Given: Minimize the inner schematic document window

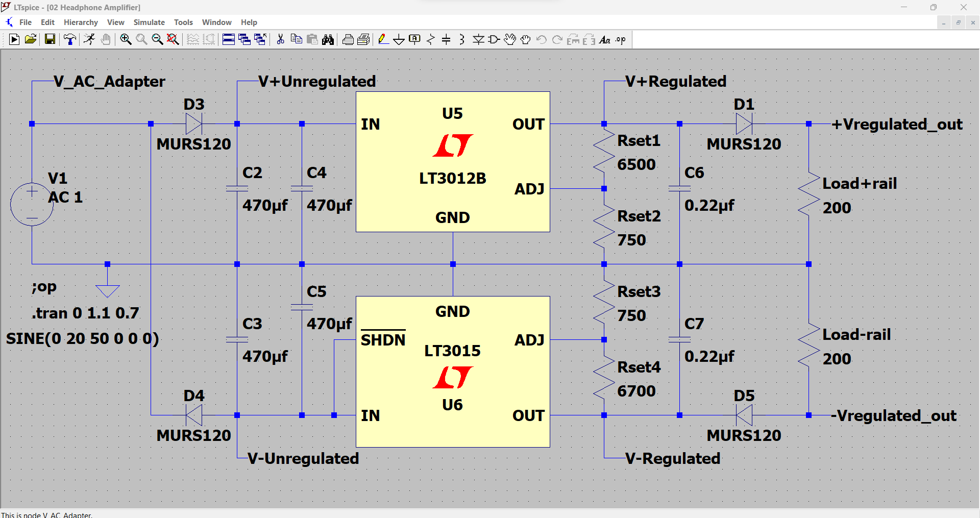Looking at the screenshot, I should [x=944, y=22].
